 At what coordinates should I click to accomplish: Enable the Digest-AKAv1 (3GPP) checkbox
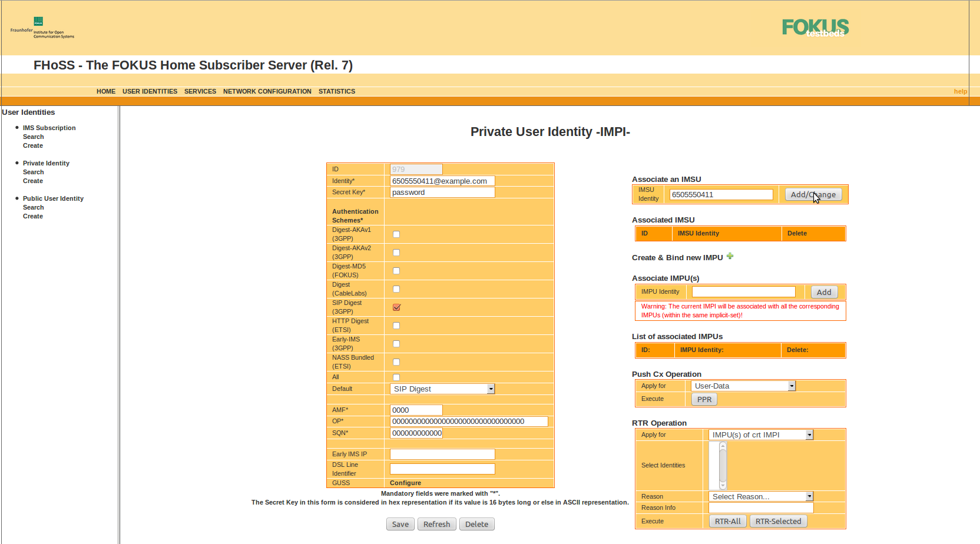396,234
